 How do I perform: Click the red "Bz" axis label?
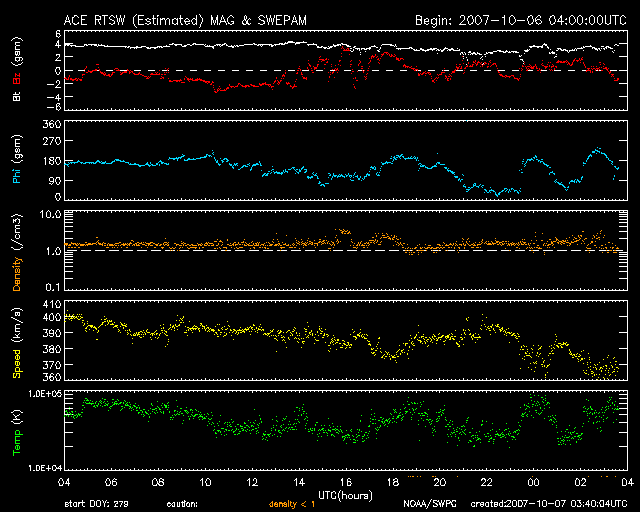pos(17,79)
